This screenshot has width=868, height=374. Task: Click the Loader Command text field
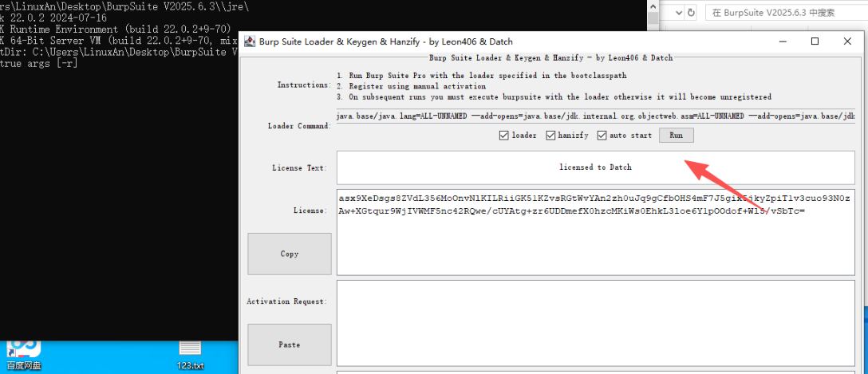point(595,116)
